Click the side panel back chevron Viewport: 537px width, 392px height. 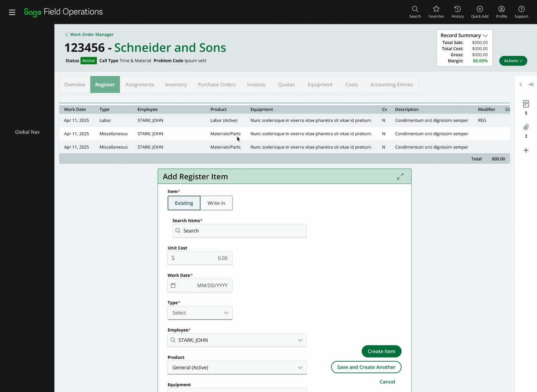521,84
